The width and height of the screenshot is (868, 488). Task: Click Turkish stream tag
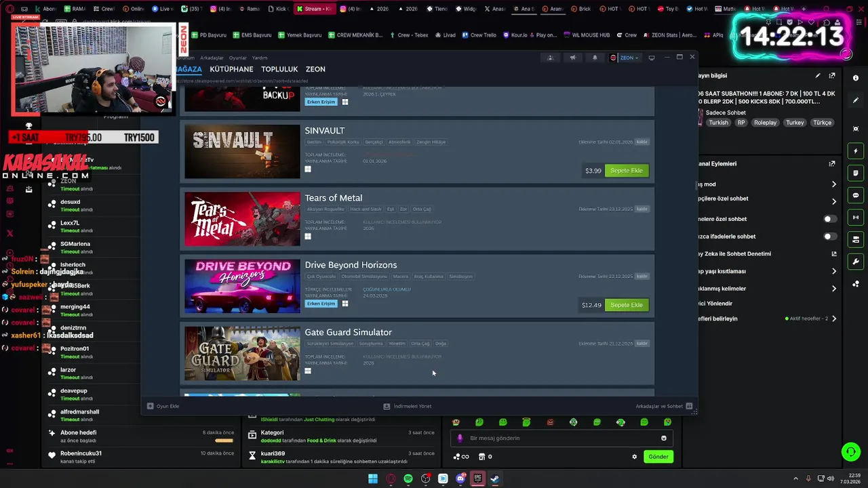(x=718, y=123)
